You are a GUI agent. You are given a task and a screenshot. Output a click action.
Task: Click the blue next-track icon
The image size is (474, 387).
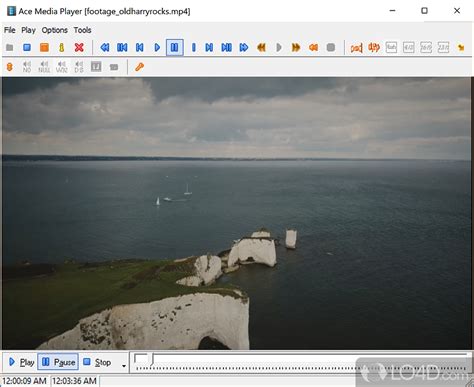(209, 47)
